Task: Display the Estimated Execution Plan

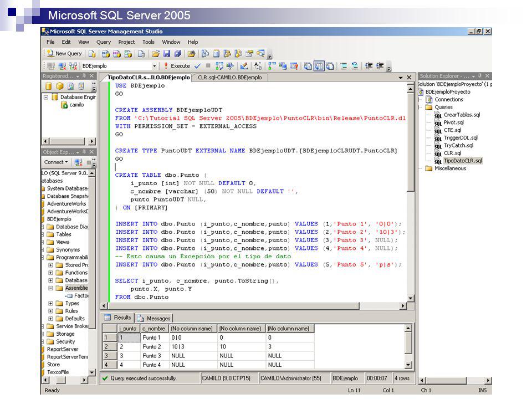Action: click(x=219, y=66)
